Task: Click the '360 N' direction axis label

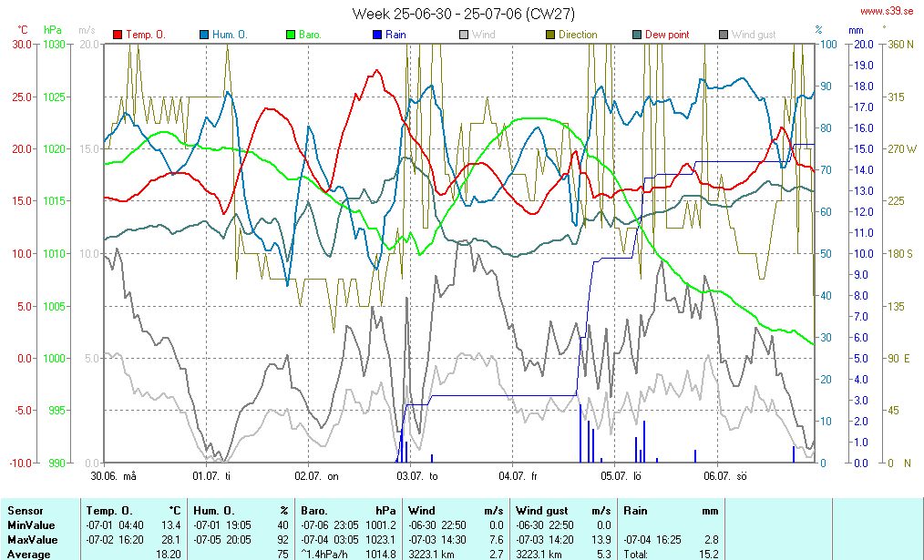Action: pos(900,45)
